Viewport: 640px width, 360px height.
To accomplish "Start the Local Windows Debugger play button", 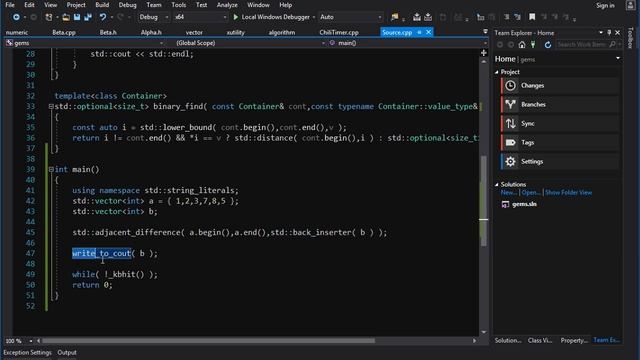I will [236, 17].
